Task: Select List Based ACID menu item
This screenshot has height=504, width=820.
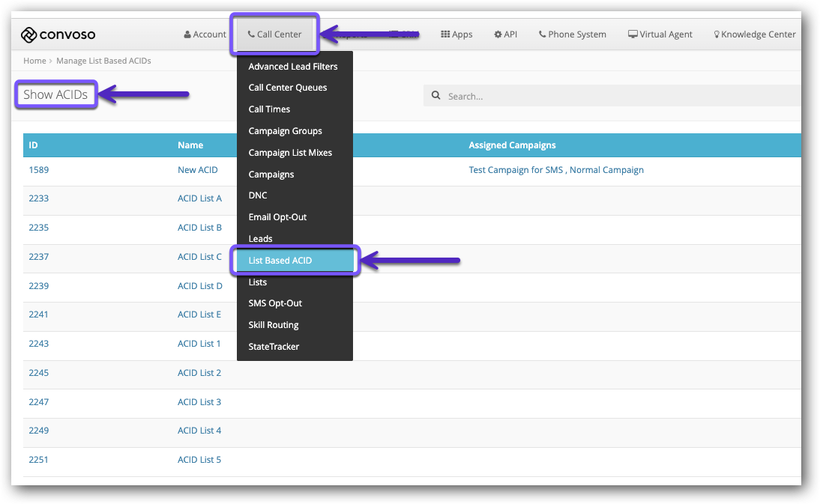Action: [x=280, y=261]
